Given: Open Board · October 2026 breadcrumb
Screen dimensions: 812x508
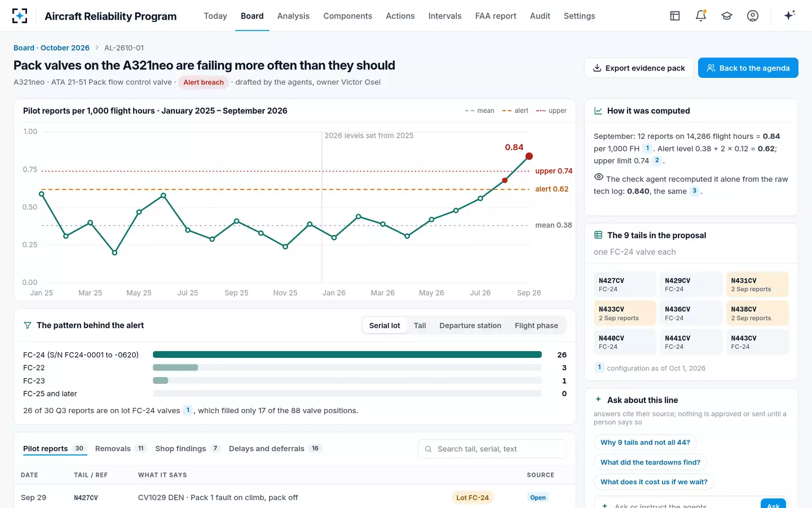Looking at the screenshot, I should click(x=51, y=48).
